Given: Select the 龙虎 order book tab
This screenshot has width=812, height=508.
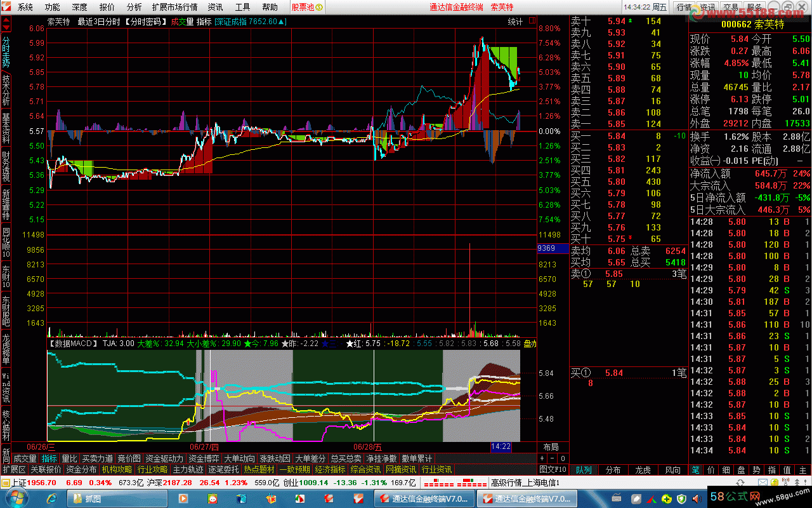Looking at the screenshot, I should click(x=643, y=470).
